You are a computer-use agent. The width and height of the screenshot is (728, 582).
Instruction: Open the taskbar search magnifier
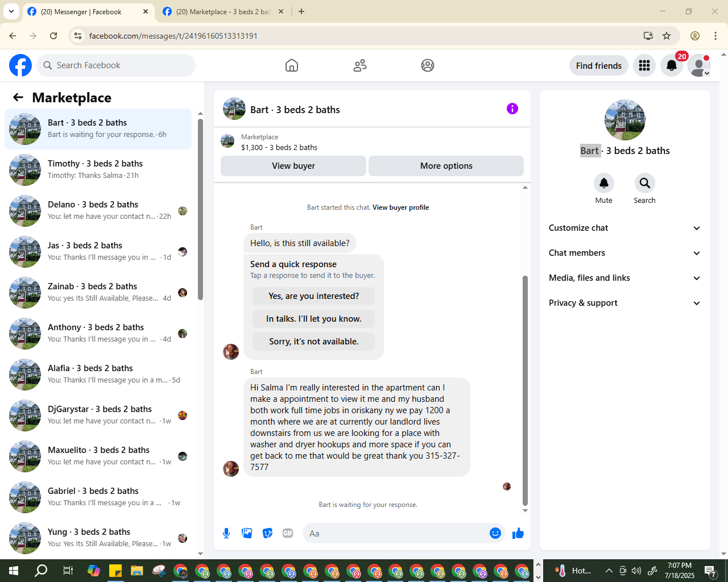coord(41,571)
